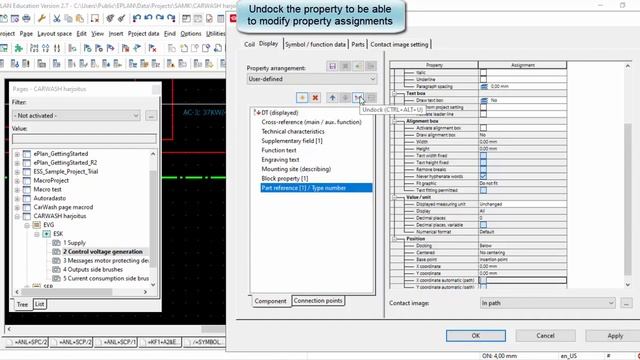Open the Property arrangement dropdown
Viewport: 640px width, 360px height.
(x=311, y=79)
